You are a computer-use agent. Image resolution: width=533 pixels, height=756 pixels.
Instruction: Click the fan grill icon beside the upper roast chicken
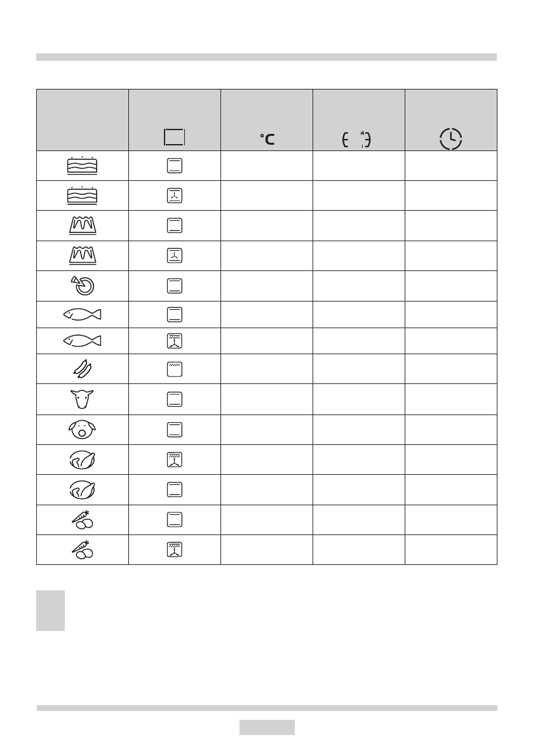[175, 460]
